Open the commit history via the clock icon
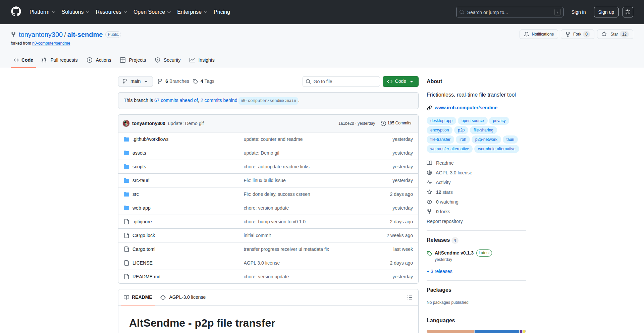This screenshot has height=333, width=644. click(383, 123)
